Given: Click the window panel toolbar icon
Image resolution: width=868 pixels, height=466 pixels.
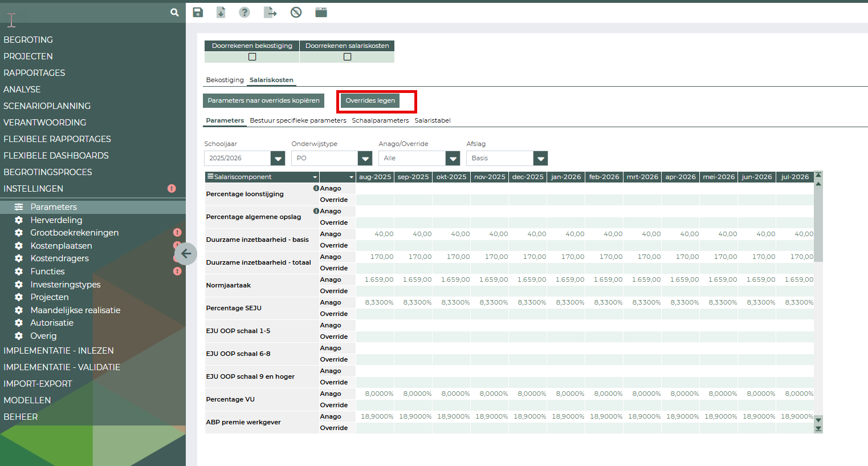Looking at the screenshot, I should click(x=321, y=13).
